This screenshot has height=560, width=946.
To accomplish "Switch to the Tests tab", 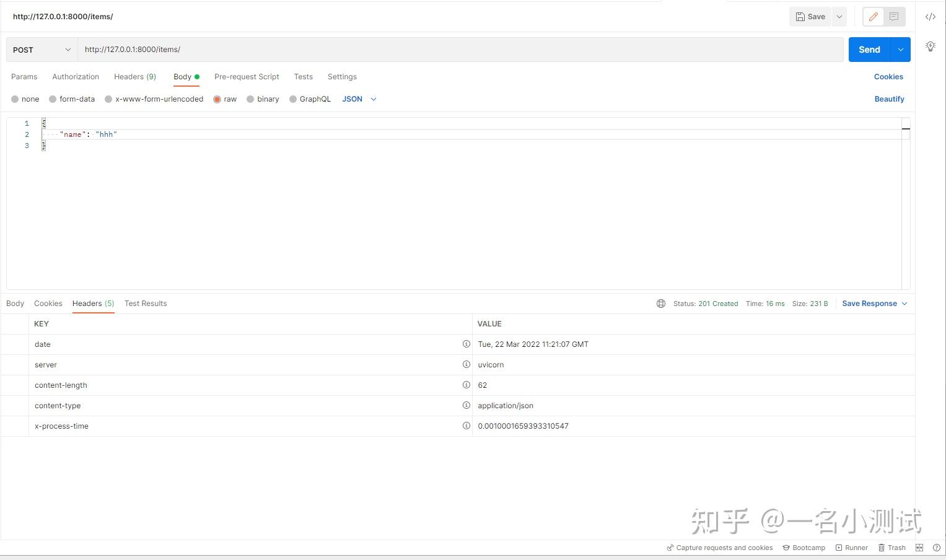I will coord(303,77).
